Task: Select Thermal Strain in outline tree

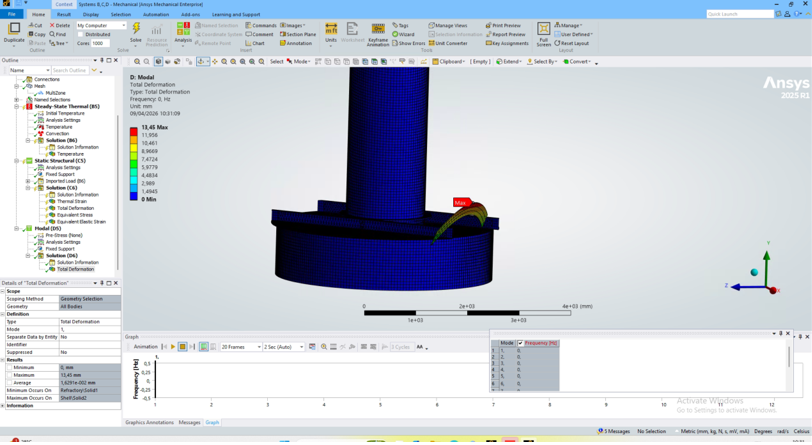Action: [x=71, y=202]
